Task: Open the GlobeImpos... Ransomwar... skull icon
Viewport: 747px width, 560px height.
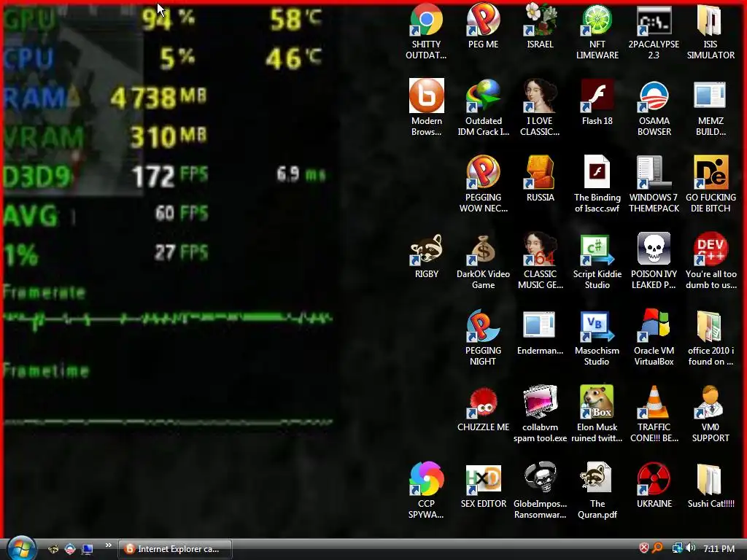Action: (540, 478)
